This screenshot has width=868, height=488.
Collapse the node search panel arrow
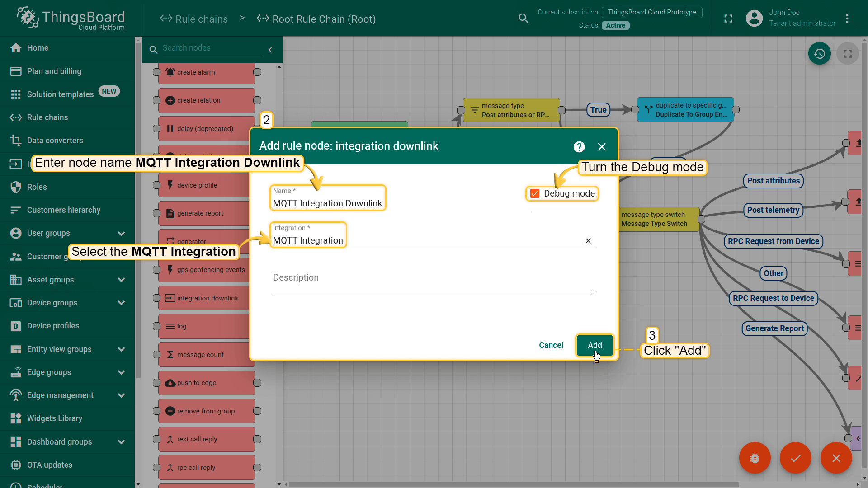270,50
